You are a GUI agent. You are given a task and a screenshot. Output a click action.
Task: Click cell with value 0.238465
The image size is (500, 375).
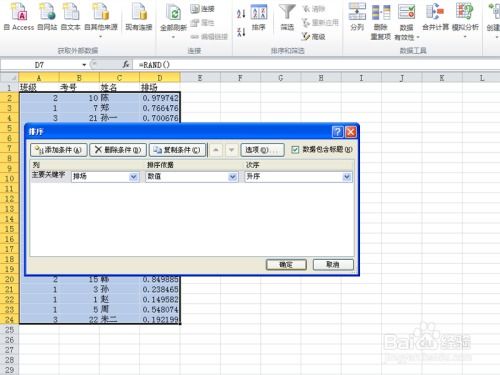160,289
